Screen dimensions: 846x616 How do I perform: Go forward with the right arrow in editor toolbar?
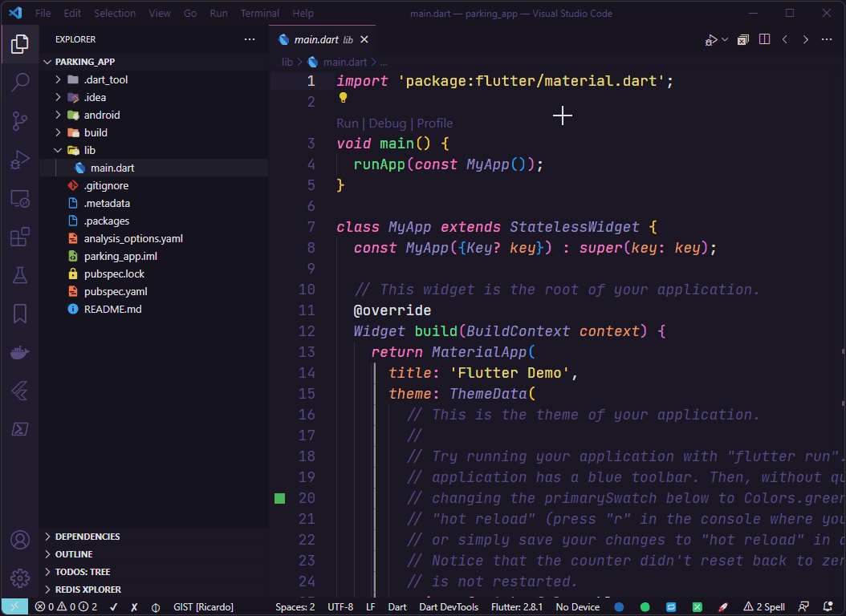click(x=805, y=39)
